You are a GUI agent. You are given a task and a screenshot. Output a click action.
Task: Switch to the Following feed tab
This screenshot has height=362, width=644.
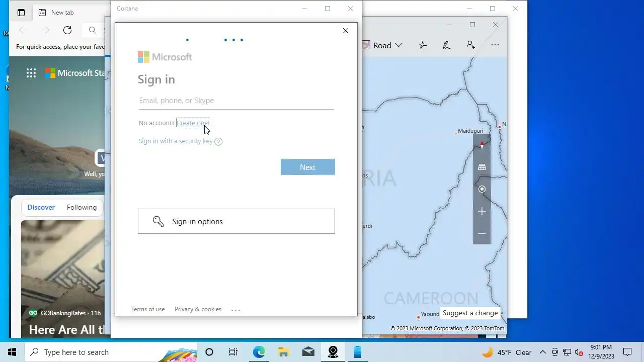[x=82, y=207]
